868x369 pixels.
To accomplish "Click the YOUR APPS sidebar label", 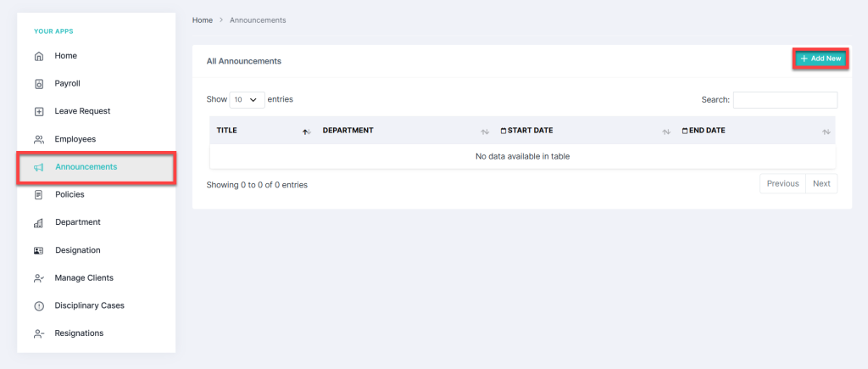I will 53,31.
